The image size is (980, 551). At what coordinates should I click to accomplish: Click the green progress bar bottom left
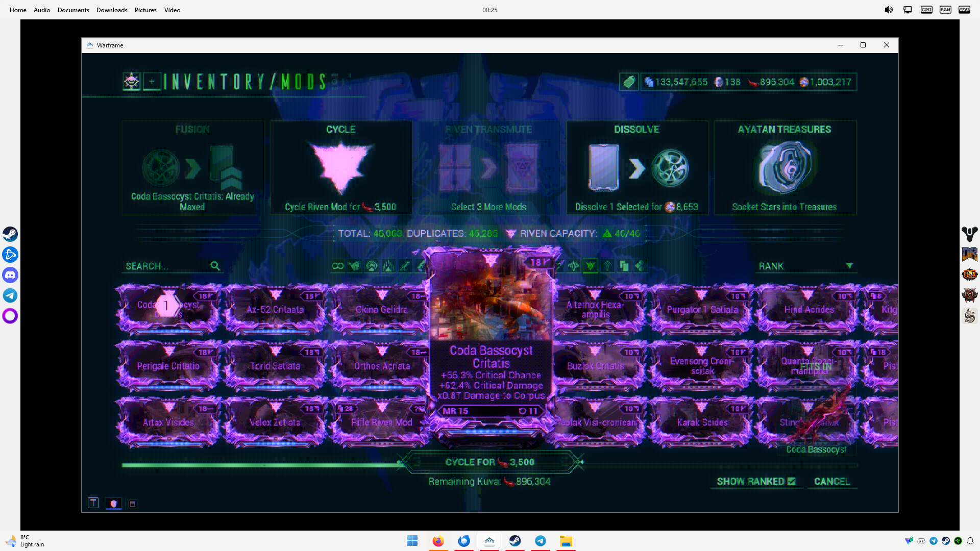tap(260, 465)
